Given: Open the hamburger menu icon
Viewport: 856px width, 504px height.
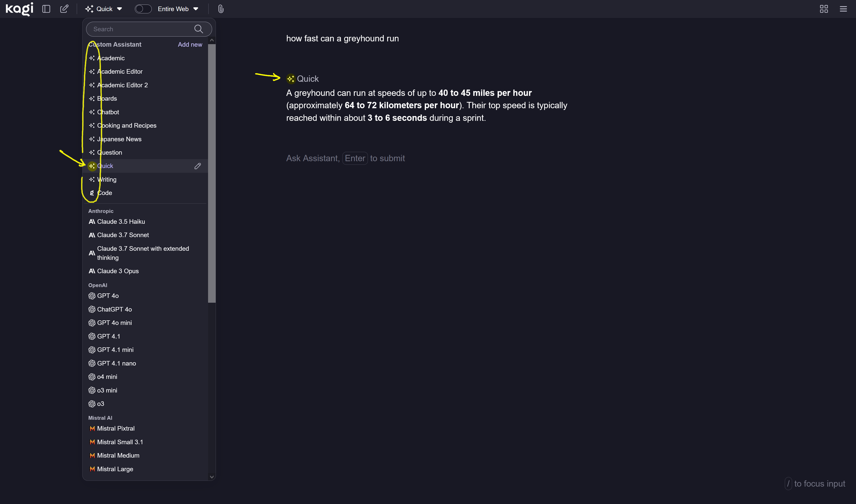Looking at the screenshot, I should [843, 9].
